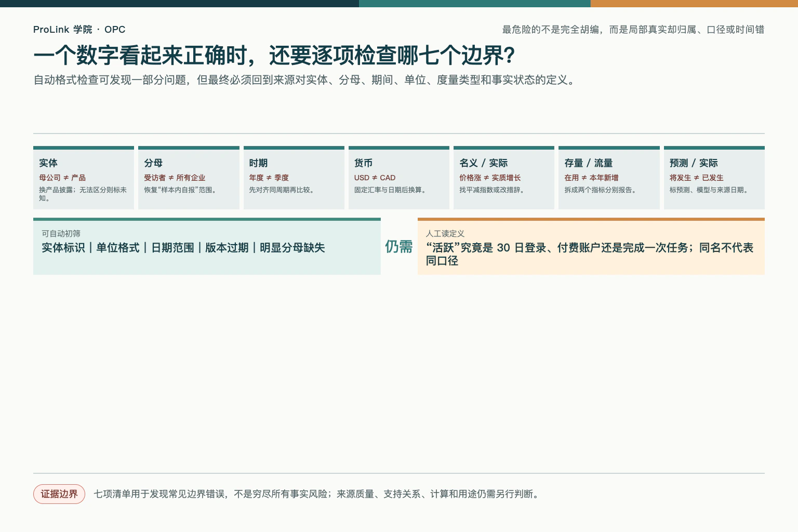Select the 实体 card heading
The image size is (798, 532).
tap(48, 163)
